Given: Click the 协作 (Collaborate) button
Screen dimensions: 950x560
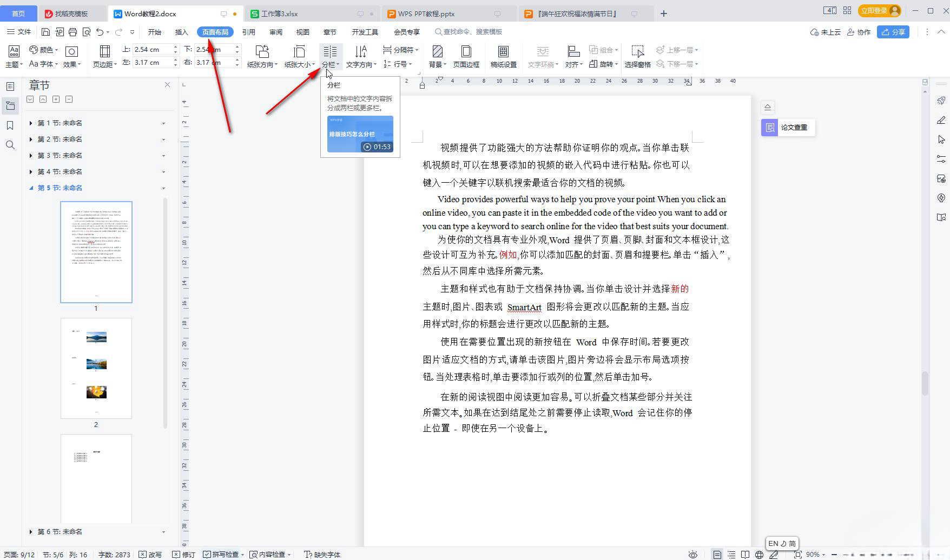Looking at the screenshot, I should coord(859,32).
